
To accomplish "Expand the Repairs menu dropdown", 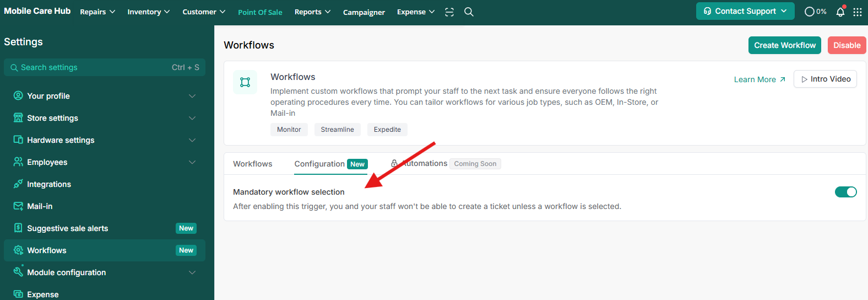I will 97,12.
